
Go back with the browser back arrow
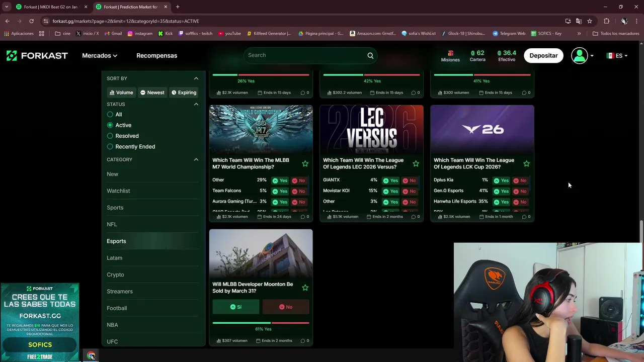coord(7,21)
